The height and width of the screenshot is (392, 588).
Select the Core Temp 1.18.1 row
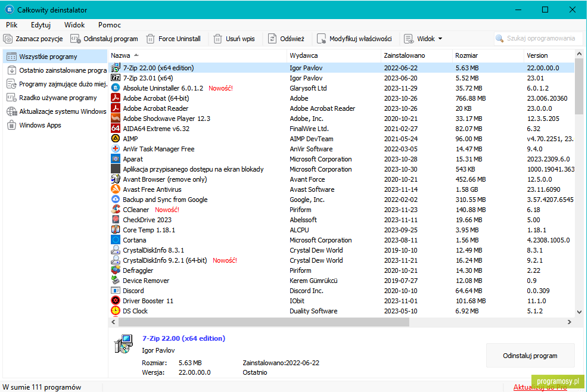[x=341, y=230]
